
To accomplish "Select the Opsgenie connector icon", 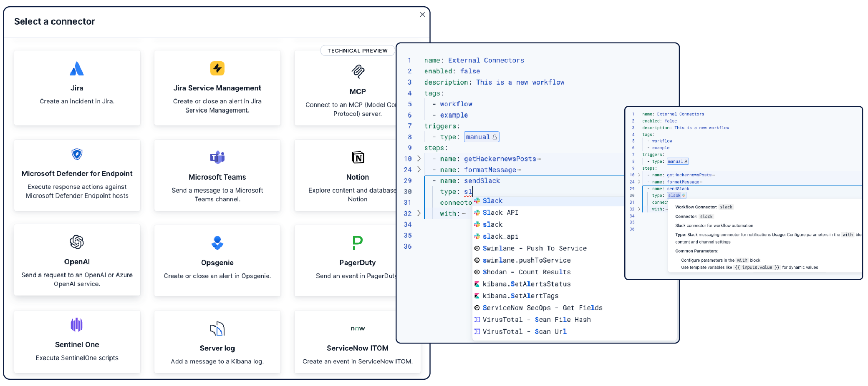I will point(217,243).
